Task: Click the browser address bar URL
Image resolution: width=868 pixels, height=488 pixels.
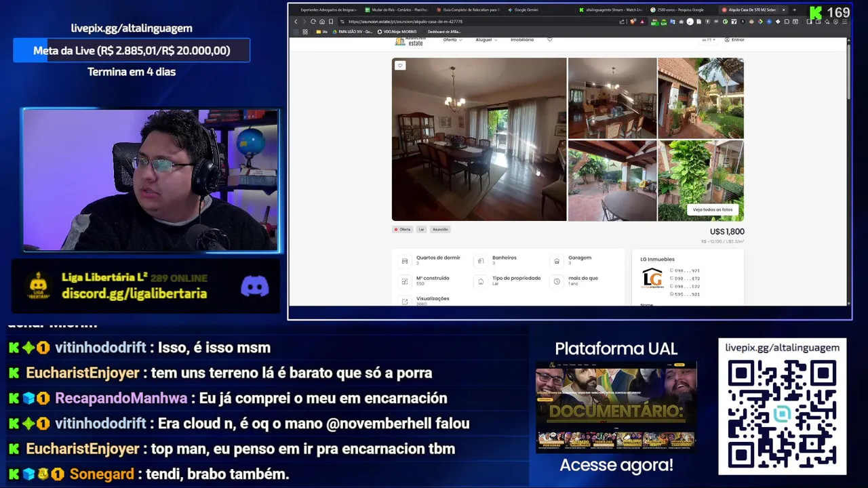Action: (406, 22)
